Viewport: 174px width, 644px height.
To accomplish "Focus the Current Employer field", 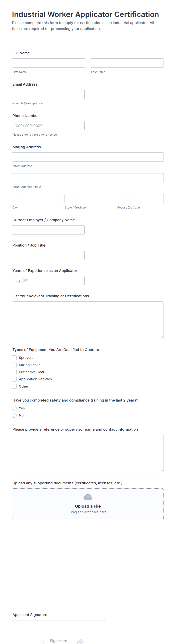I will click(48, 230).
